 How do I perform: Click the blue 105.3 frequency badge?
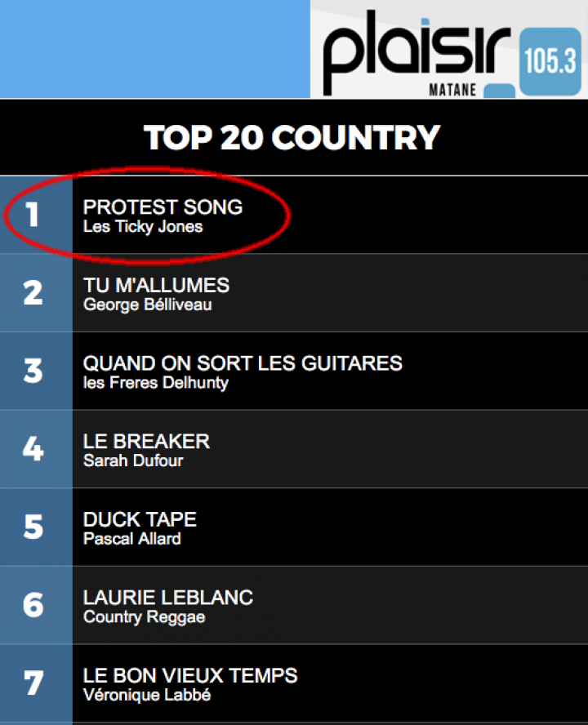point(550,61)
